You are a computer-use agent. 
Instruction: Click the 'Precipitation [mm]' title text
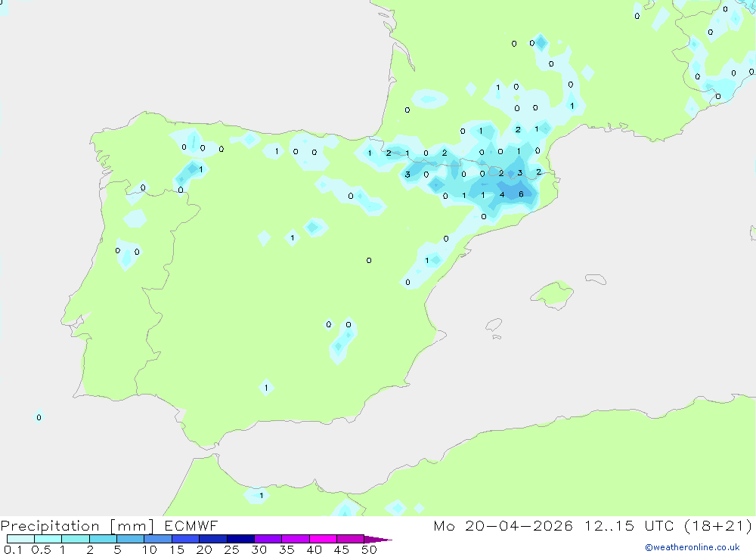[x=77, y=526]
